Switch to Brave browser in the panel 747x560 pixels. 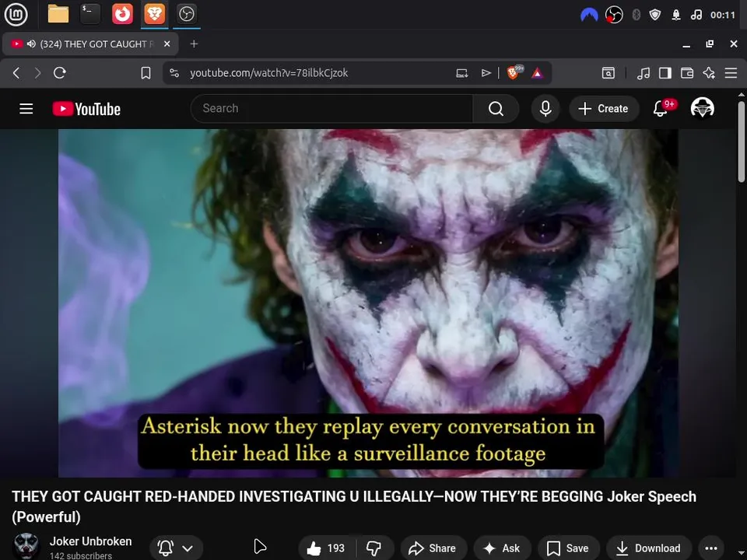tap(154, 14)
